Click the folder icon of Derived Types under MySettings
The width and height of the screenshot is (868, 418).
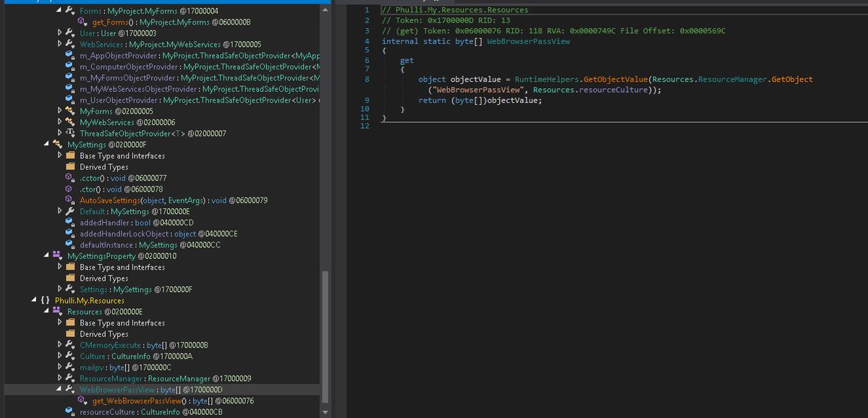coord(70,167)
